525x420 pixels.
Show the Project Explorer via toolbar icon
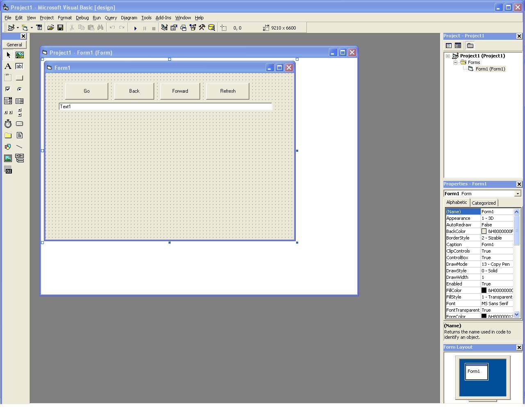[x=164, y=28]
